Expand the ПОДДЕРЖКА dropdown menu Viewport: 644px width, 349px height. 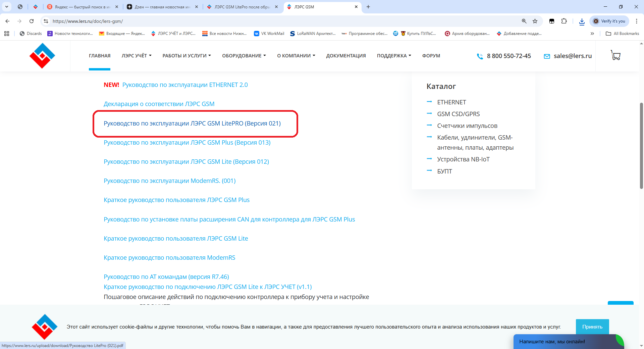(x=394, y=56)
